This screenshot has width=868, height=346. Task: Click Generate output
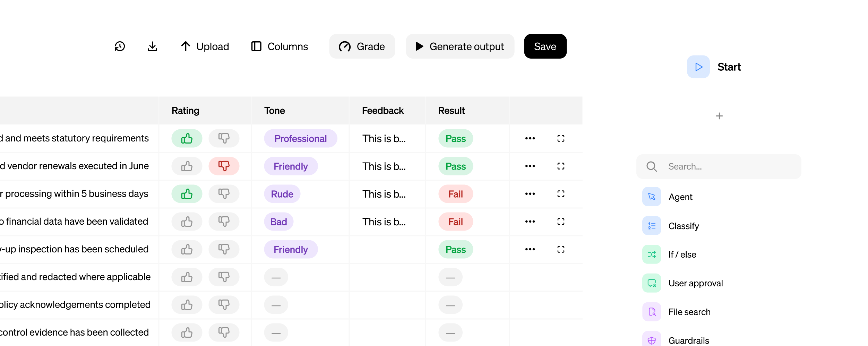tap(460, 46)
